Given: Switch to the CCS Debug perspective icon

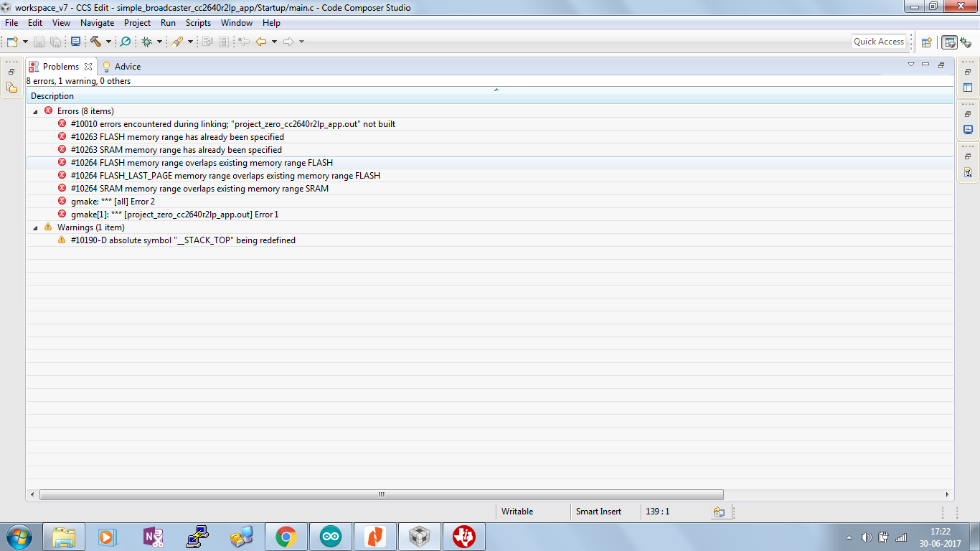Looking at the screenshot, I should (968, 42).
